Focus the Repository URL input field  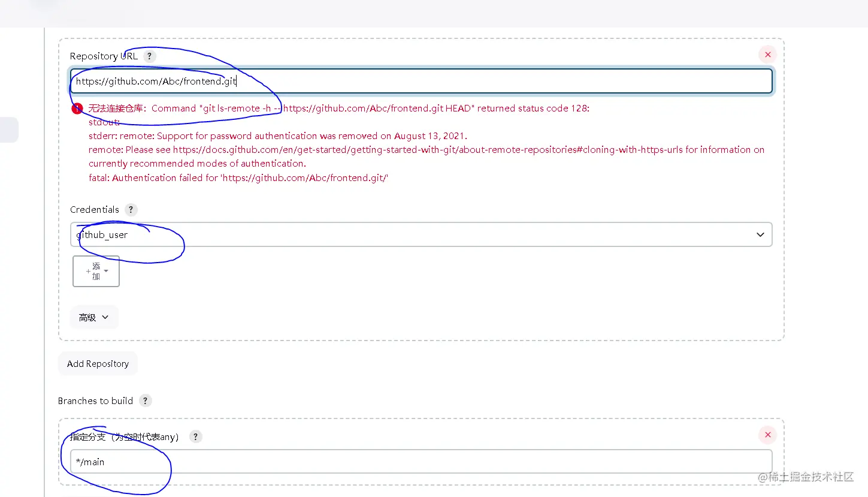(x=421, y=82)
